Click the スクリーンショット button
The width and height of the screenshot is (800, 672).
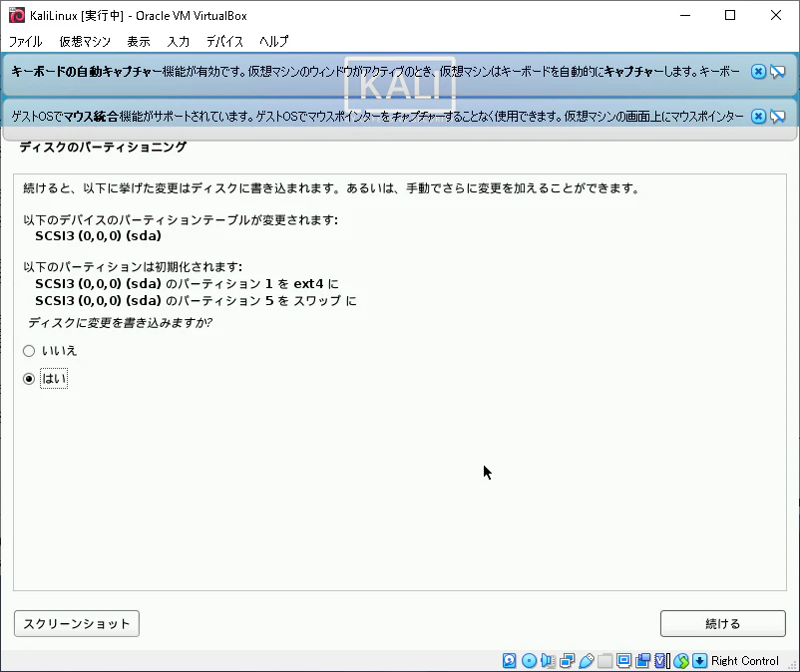coord(77,623)
